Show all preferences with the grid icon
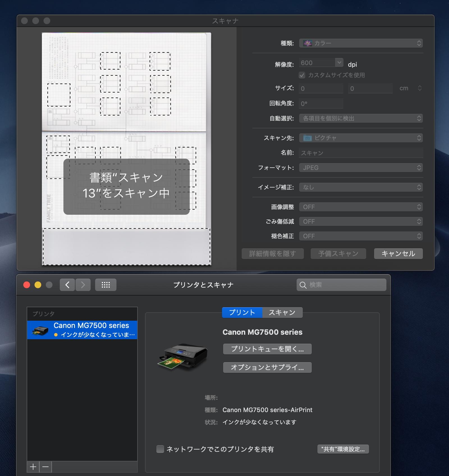 (106, 285)
